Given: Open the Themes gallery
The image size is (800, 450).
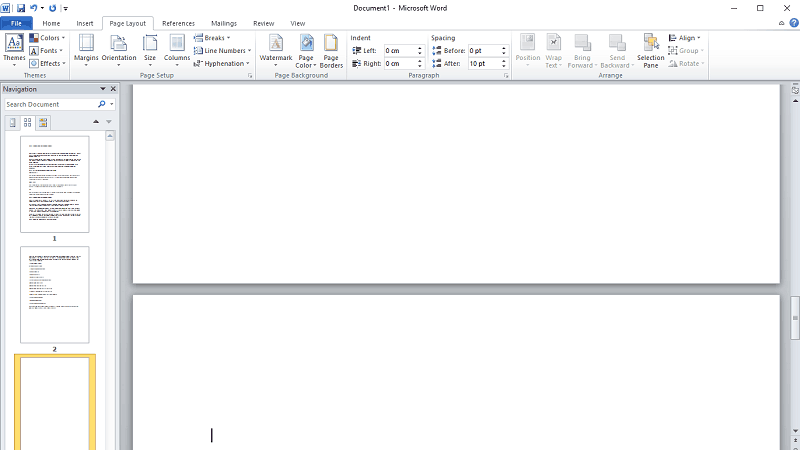Looking at the screenshot, I should click(x=14, y=50).
